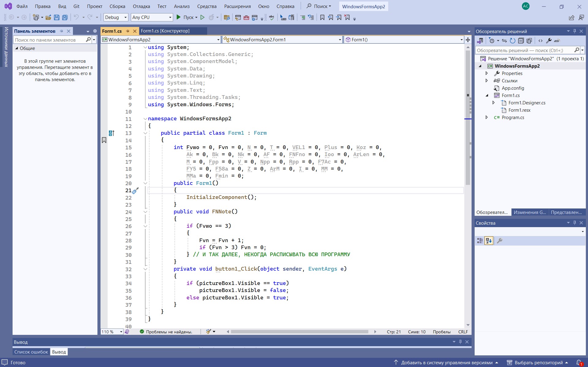Click the red toolbox icon in toolbar
Image resolution: width=588 pixels, height=367 pixels.
point(246,17)
